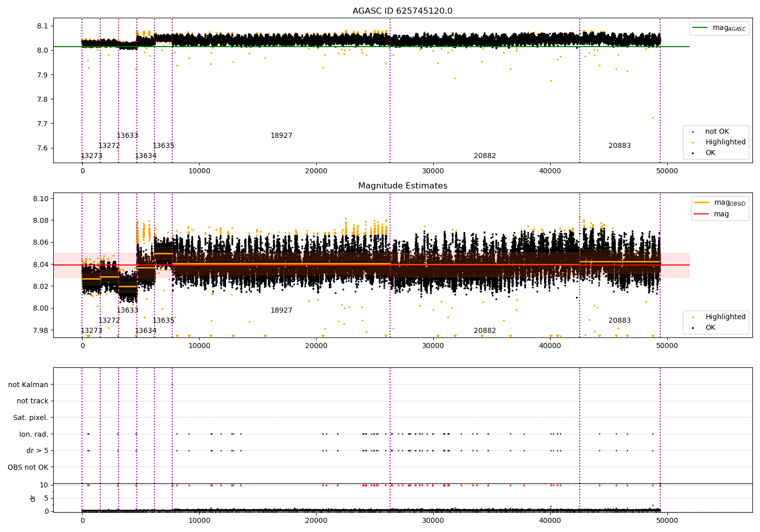
Task: Click 'Highlighted' in Magnitude Estimates legend
Action: pyautogui.click(x=726, y=317)
